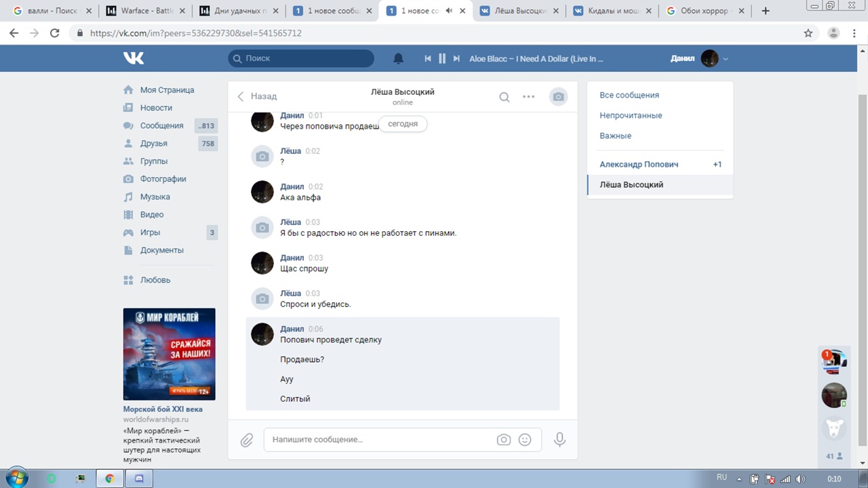Search within this conversation
868x488 pixels.
point(504,97)
